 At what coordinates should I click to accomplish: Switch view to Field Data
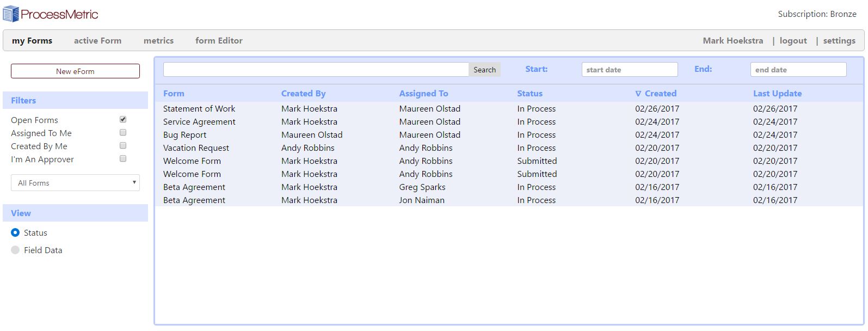(15, 250)
